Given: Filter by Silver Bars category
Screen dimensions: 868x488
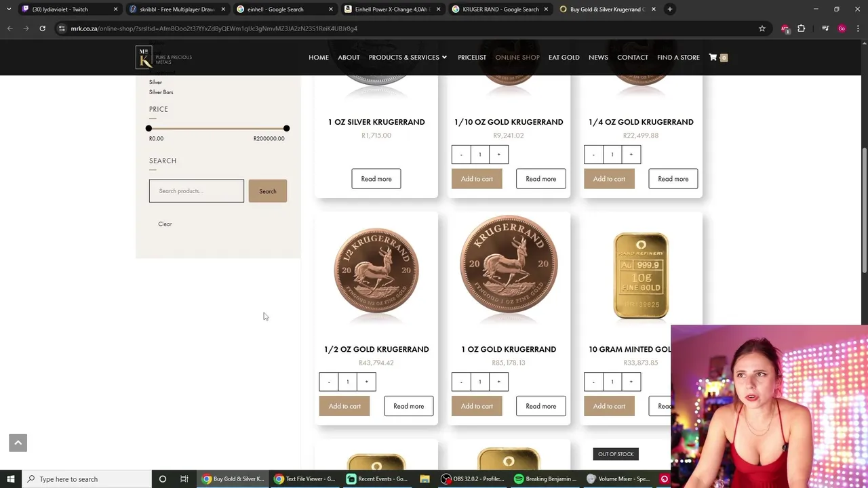Looking at the screenshot, I should pos(161,92).
